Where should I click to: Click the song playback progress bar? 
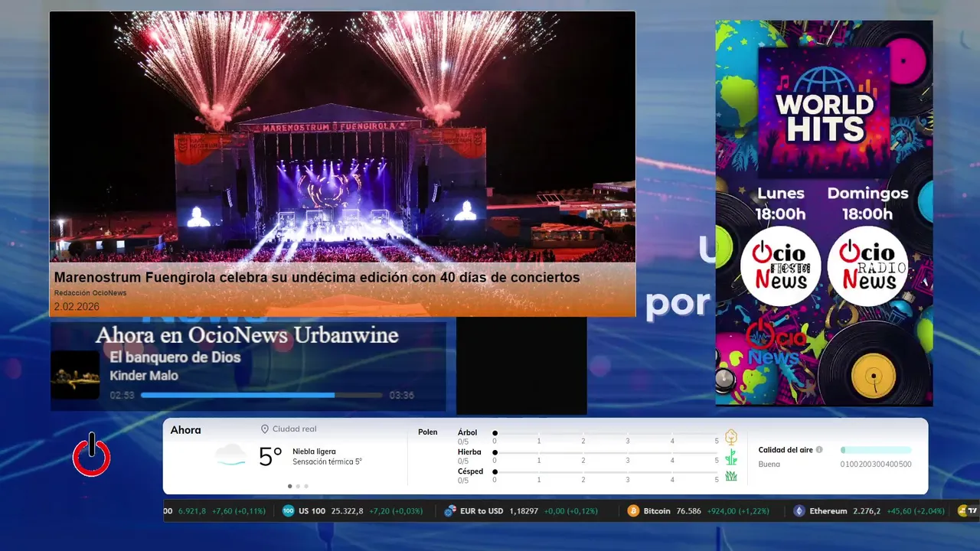point(261,396)
